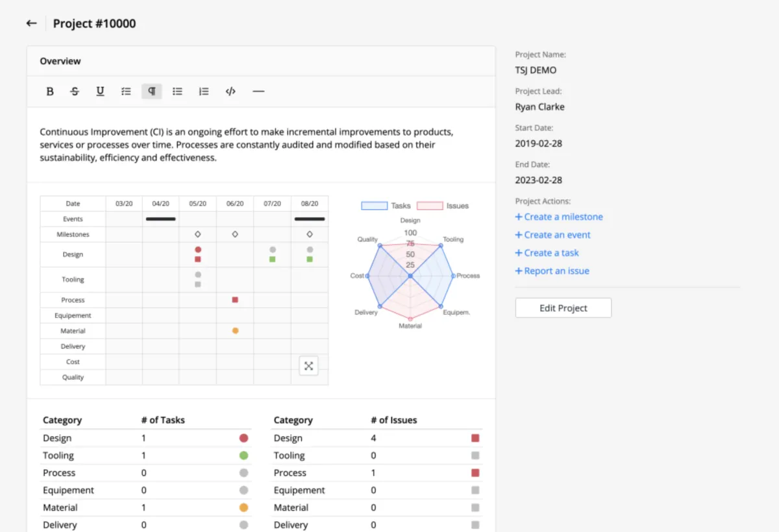Toggle the Tasks legend on radar chart
779x532 pixels.
click(x=386, y=206)
